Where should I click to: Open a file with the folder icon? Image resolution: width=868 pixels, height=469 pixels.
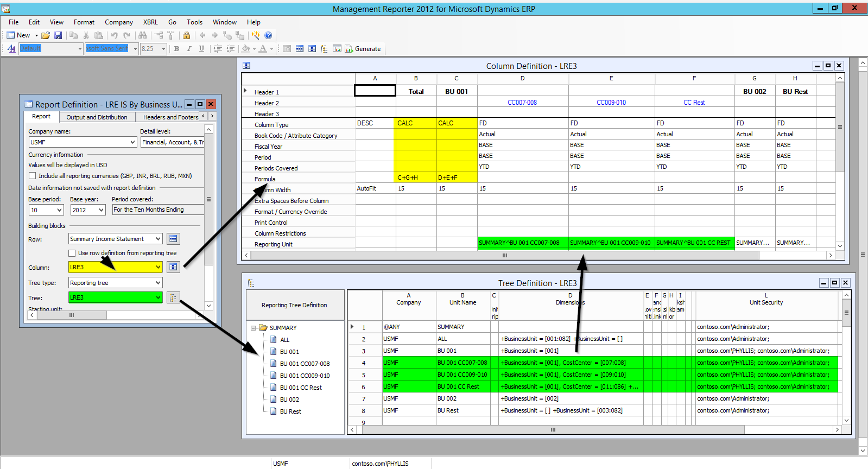(46, 35)
